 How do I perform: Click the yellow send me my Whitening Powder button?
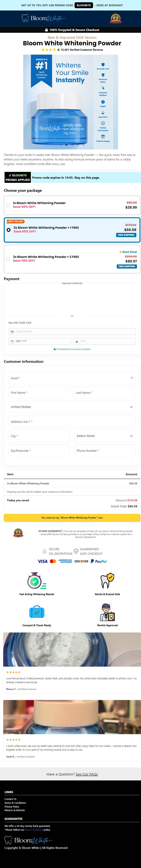pyautogui.click(x=72, y=518)
